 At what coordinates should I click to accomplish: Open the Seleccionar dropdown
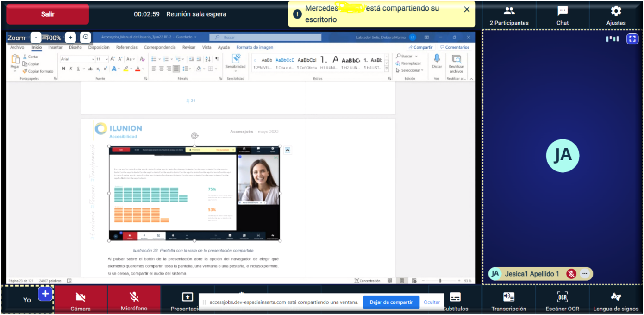[x=409, y=70]
